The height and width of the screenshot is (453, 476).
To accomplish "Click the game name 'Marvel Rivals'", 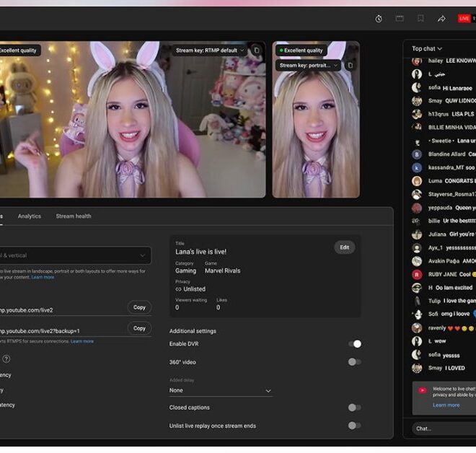I will pyautogui.click(x=223, y=271).
